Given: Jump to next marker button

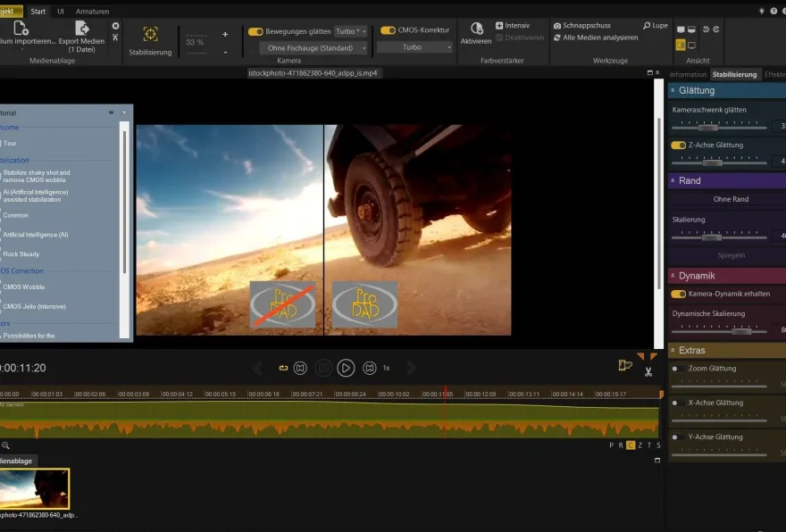Looking at the screenshot, I should point(370,368).
